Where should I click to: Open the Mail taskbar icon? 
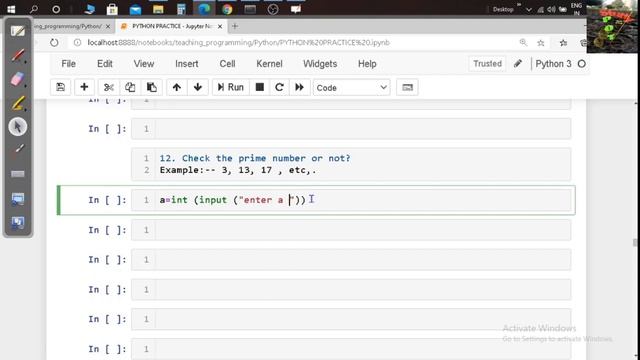(x=135, y=9)
